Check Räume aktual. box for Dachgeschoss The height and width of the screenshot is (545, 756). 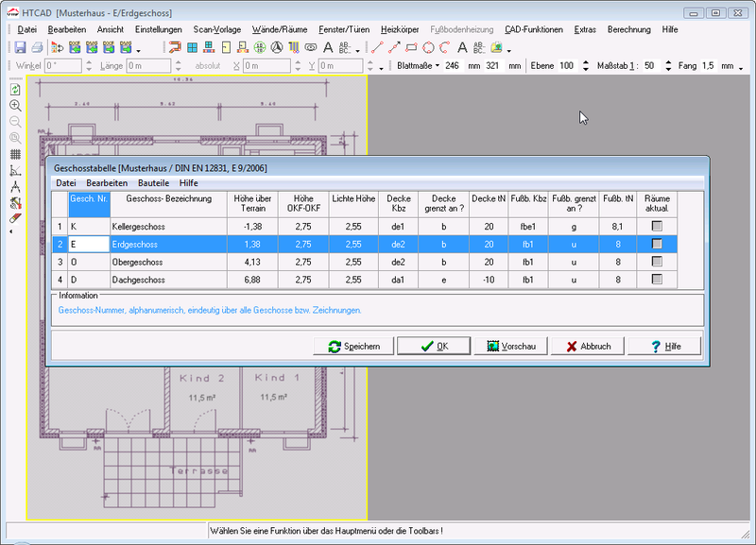(x=657, y=280)
